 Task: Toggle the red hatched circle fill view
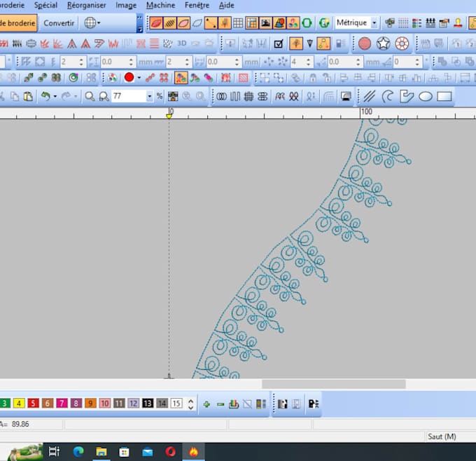point(365,43)
